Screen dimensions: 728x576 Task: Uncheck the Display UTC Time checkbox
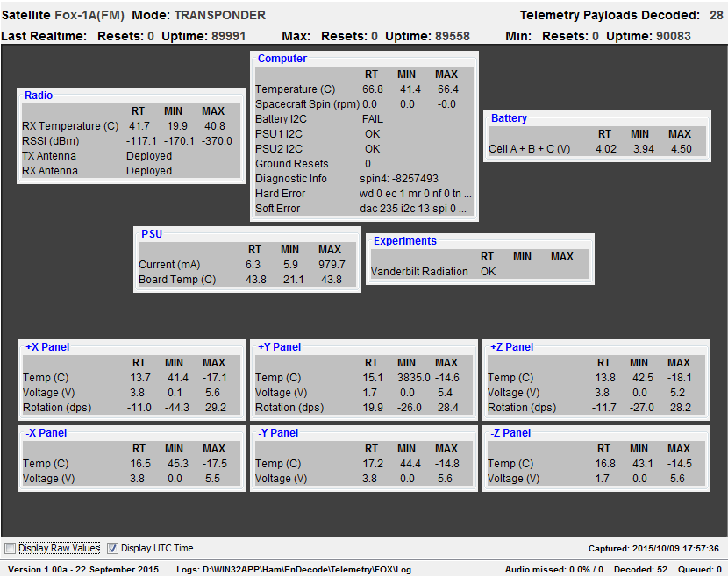coord(112,548)
